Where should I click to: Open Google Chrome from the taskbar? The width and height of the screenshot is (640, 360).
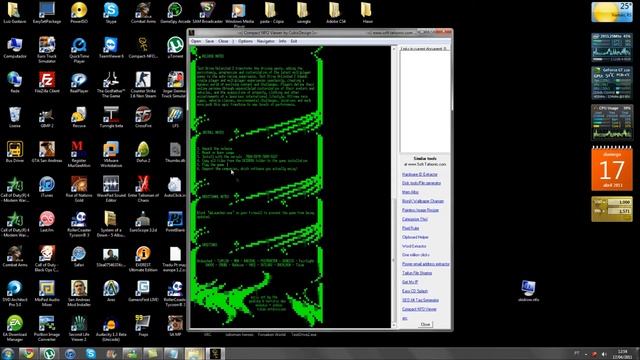[x=28, y=353]
